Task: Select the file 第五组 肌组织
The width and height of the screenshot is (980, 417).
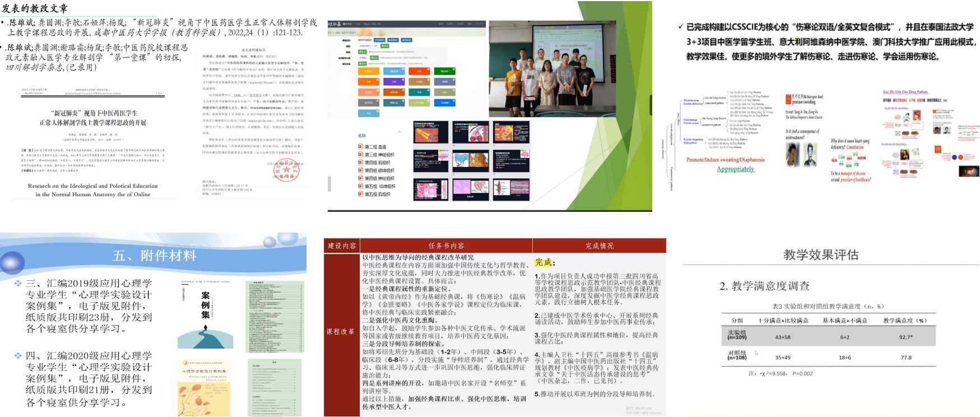Action: click(x=378, y=194)
